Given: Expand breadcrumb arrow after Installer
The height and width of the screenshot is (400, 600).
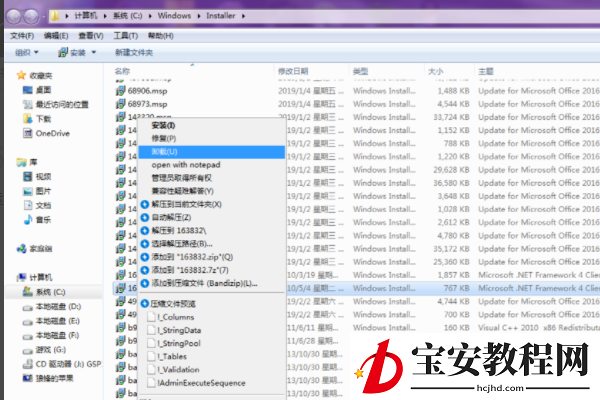Looking at the screenshot, I should [243, 16].
